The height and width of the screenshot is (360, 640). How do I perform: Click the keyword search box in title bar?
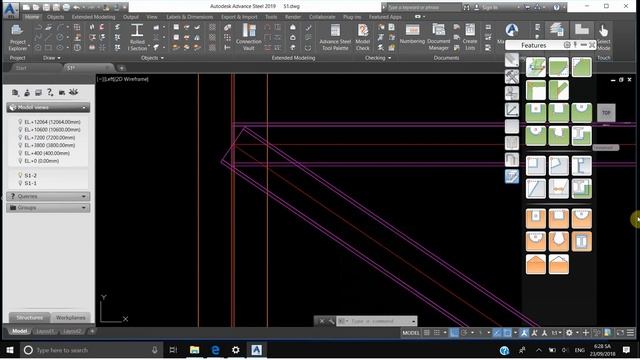pos(423,7)
